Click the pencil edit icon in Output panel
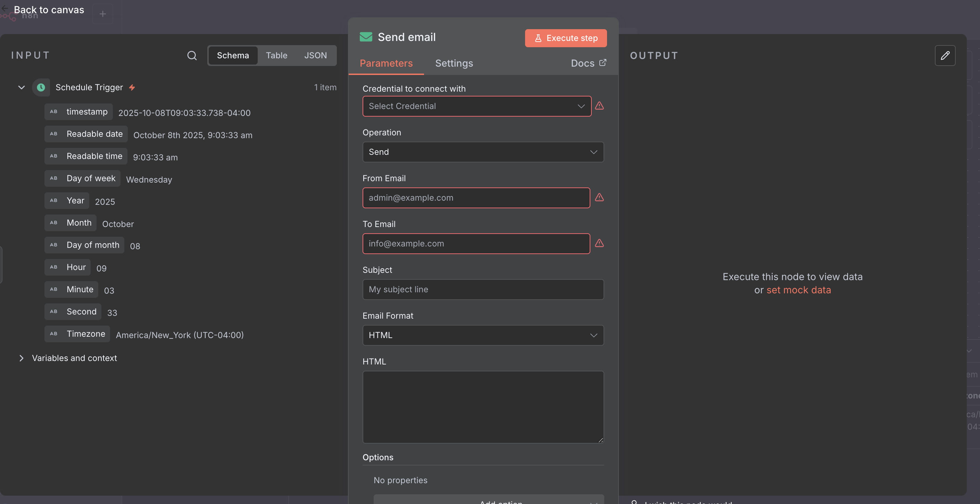Screen dimensions: 980x504 tap(945, 56)
